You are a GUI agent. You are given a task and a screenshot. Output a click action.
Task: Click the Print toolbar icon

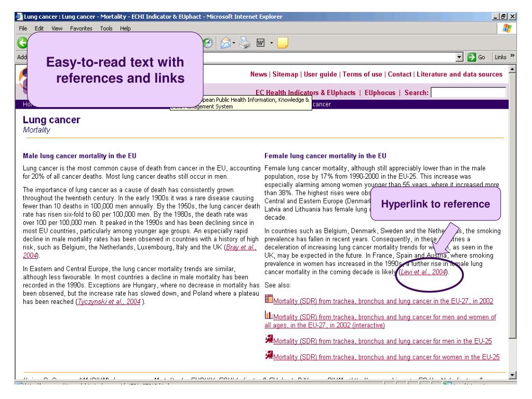click(x=245, y=43)
